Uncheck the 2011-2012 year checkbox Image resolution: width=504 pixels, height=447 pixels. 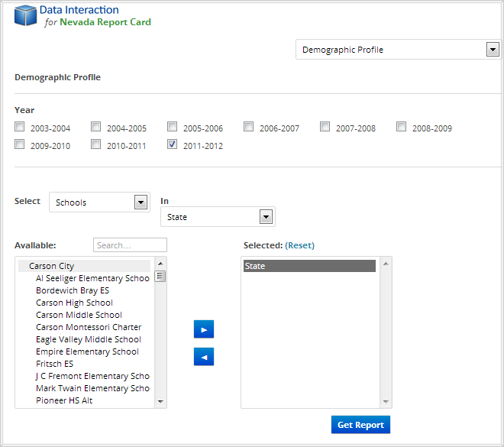173,144
